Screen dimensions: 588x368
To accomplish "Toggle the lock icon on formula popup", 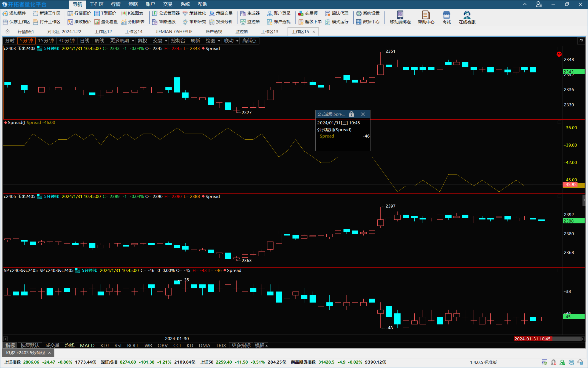I will pyautogui.click(x=351, y=114).
